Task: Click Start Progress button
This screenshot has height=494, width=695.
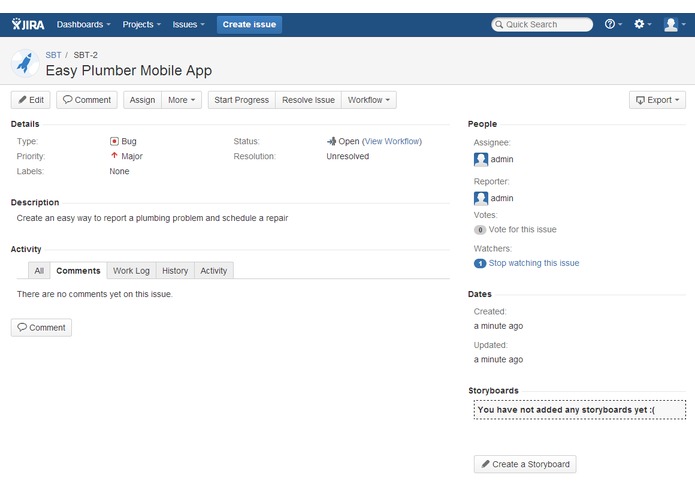Action: pos(242,100)
